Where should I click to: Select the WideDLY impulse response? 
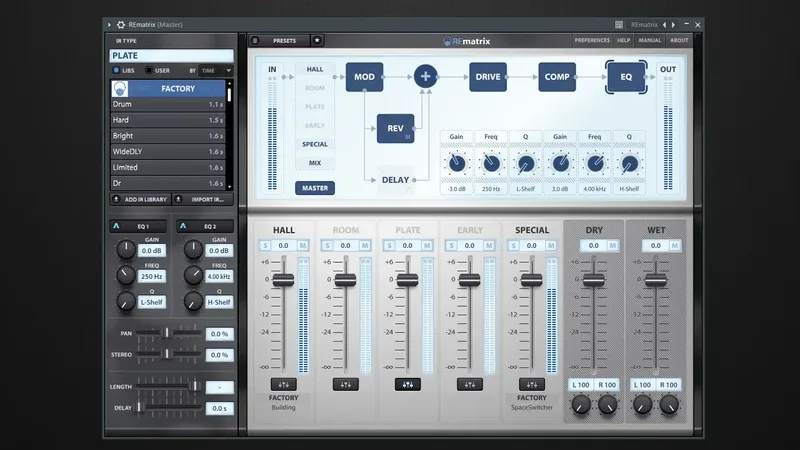pyautogui.click(x=168, y=152)
